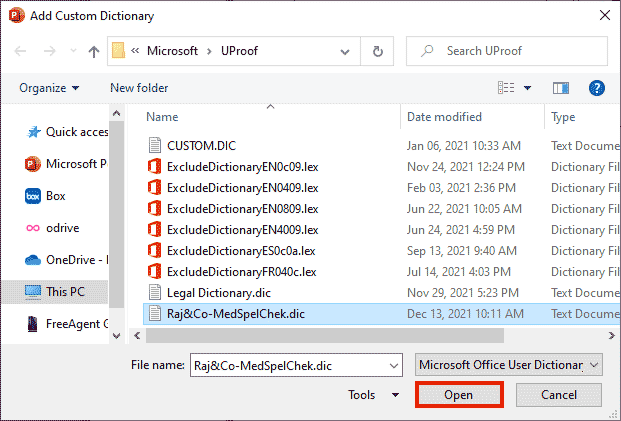The height and width of the screenshot is (421, 621).
Task: Click the Office icon of ExcludeDictionaryEN0c09.lex
Action: tap(154, 166)
